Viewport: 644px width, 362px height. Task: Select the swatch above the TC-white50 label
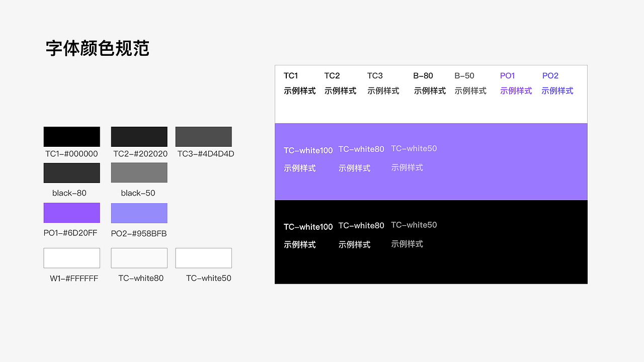tap(204, 258)
